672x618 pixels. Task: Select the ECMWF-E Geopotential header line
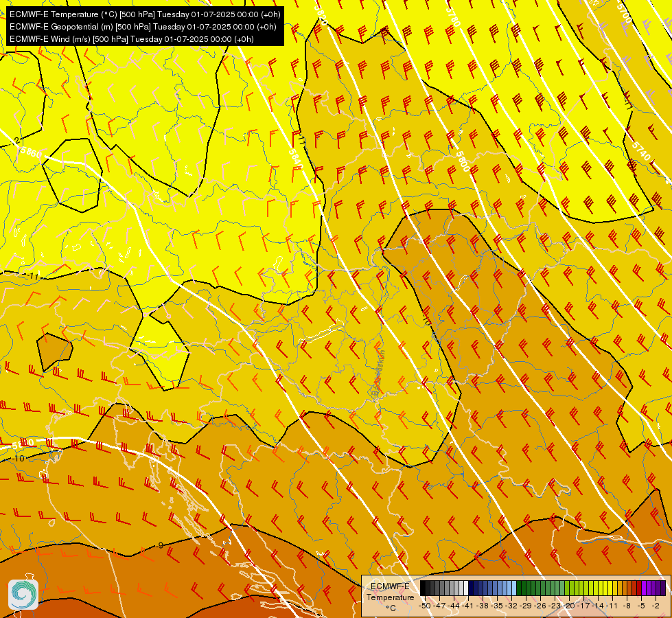click(x=143, y=27)
